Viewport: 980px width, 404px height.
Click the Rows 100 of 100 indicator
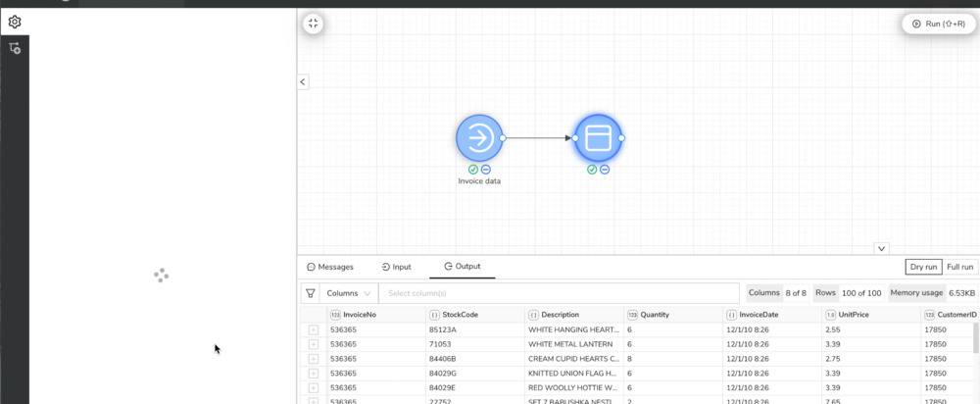tap(848, 293)
